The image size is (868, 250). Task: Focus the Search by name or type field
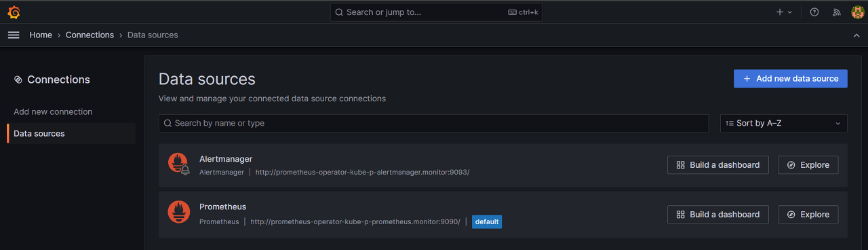pos(433,123)
